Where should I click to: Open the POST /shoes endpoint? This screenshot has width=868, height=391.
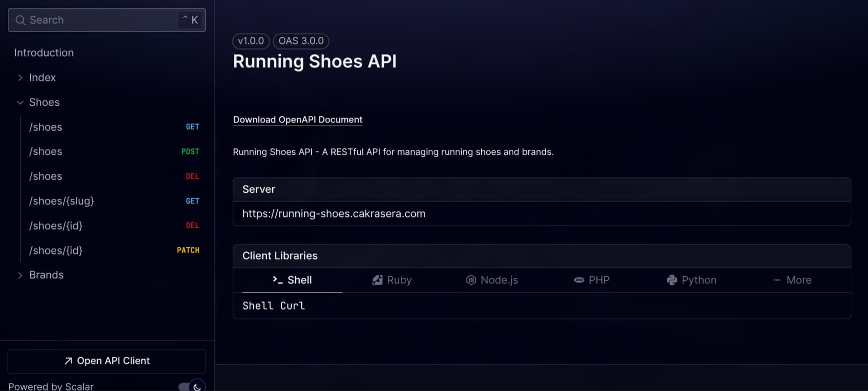(114, 152)
